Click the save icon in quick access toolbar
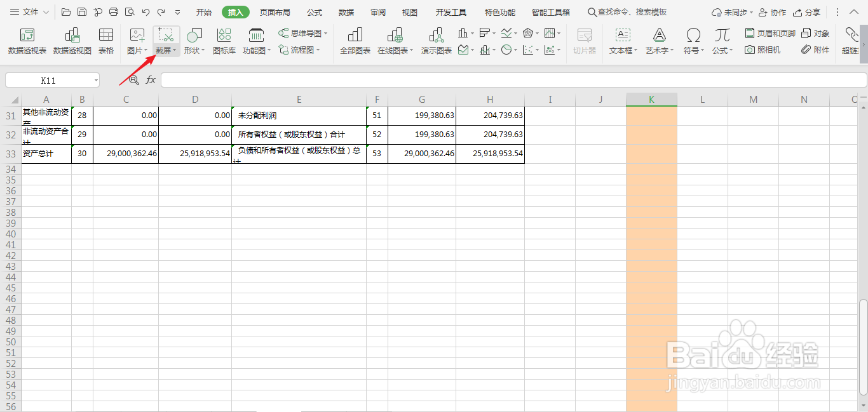 click(82, 12)
